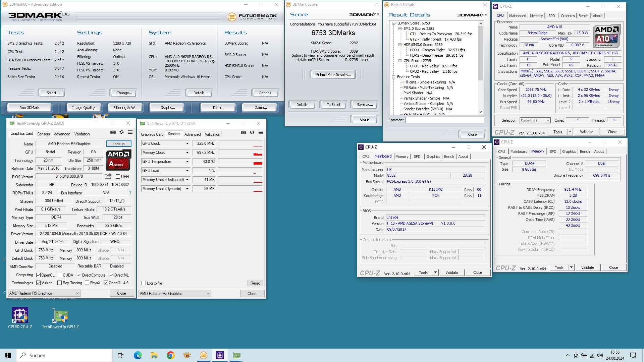Open the Memory Used (Dedicated) dropdown

pyautogui.click(x=187, y=180)
